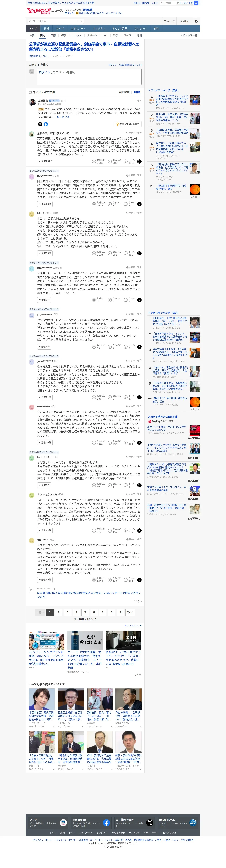Click the ログイン link in the header

point(69,13)
